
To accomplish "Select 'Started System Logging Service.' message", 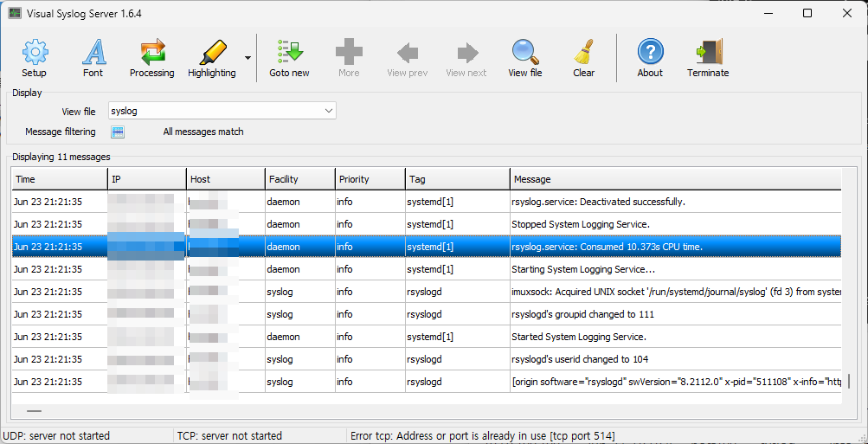I will click(579, 337).
